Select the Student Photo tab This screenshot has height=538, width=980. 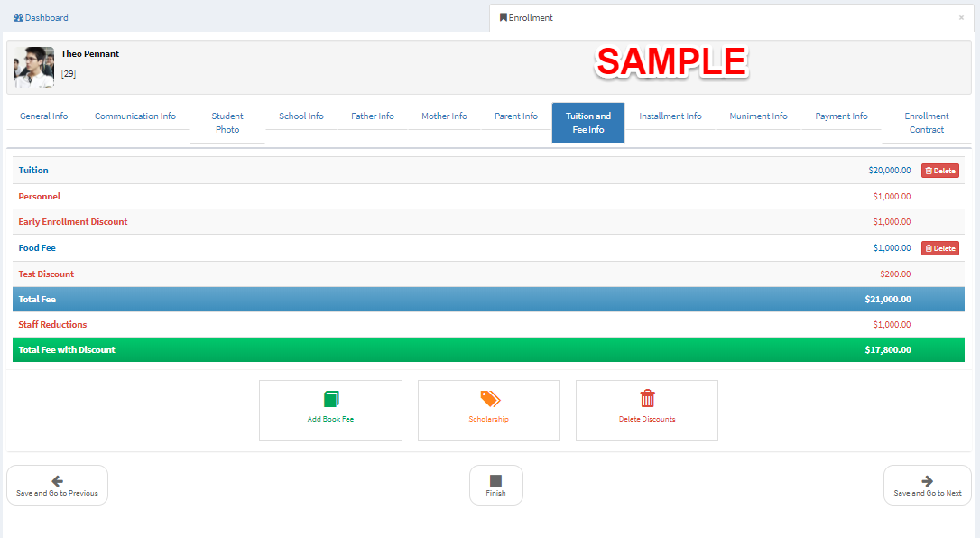(x=227, y=123)
